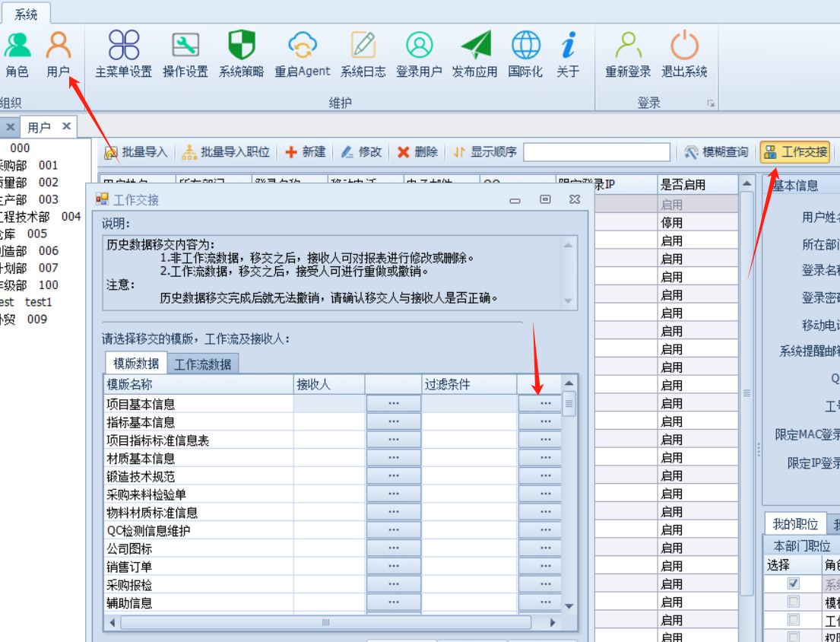840x642 pixels.
Task: Open 过滤条件 picker for 指标基本信息 row
Action: tap(545, 421)
